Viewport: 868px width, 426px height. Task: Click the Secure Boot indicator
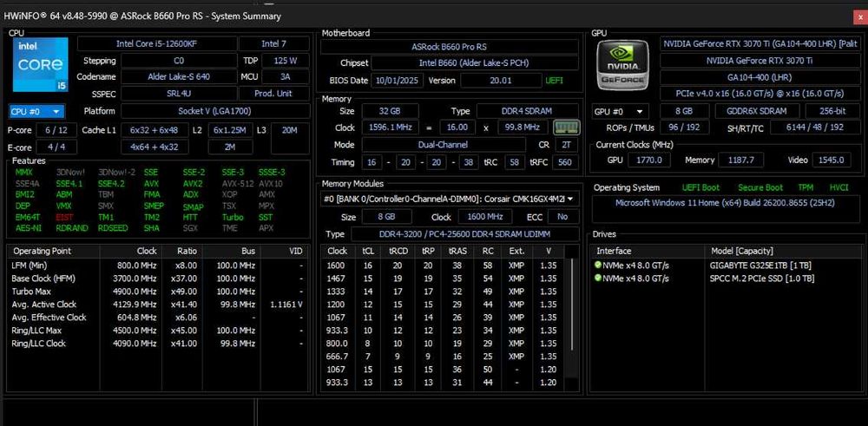[760, 187]
